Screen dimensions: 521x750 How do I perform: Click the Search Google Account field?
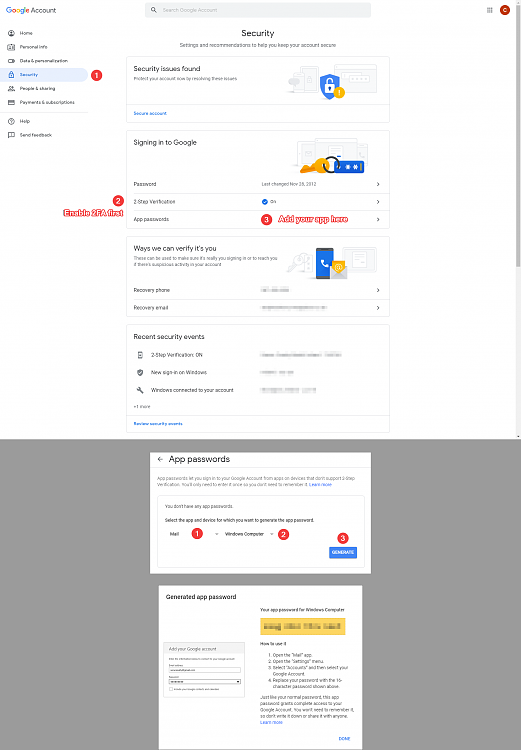click(x=258, y=10)
